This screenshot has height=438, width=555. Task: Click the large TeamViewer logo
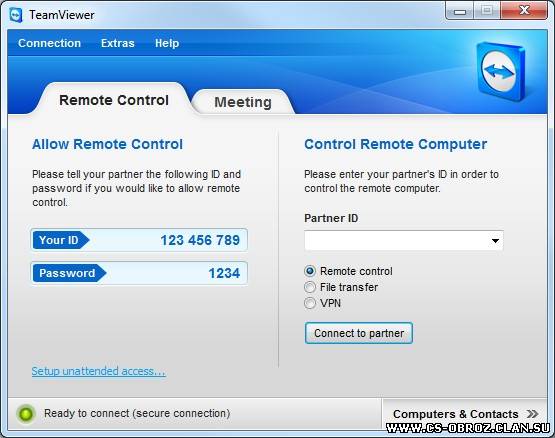click(500, 71)
